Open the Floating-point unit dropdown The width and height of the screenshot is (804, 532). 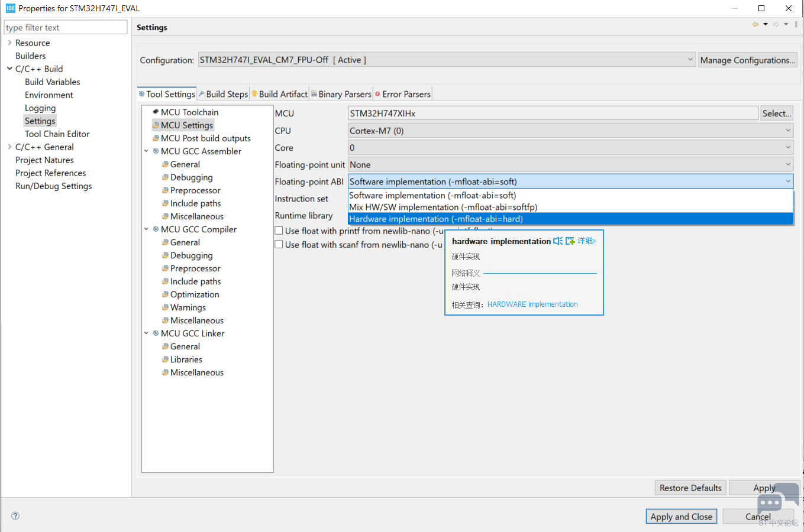[570, 165]
